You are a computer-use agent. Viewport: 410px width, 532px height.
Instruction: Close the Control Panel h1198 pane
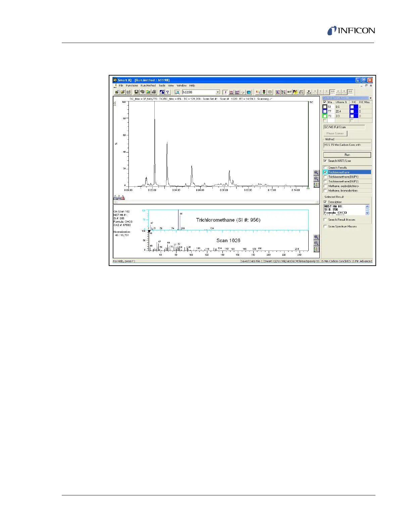point(370,98)
